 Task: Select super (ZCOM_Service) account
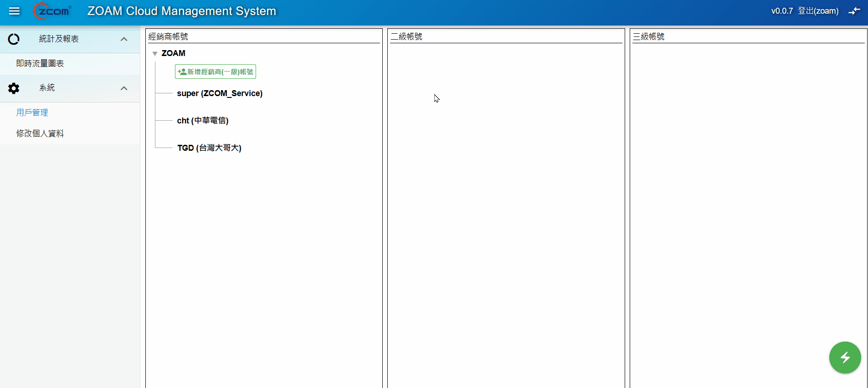220,93
